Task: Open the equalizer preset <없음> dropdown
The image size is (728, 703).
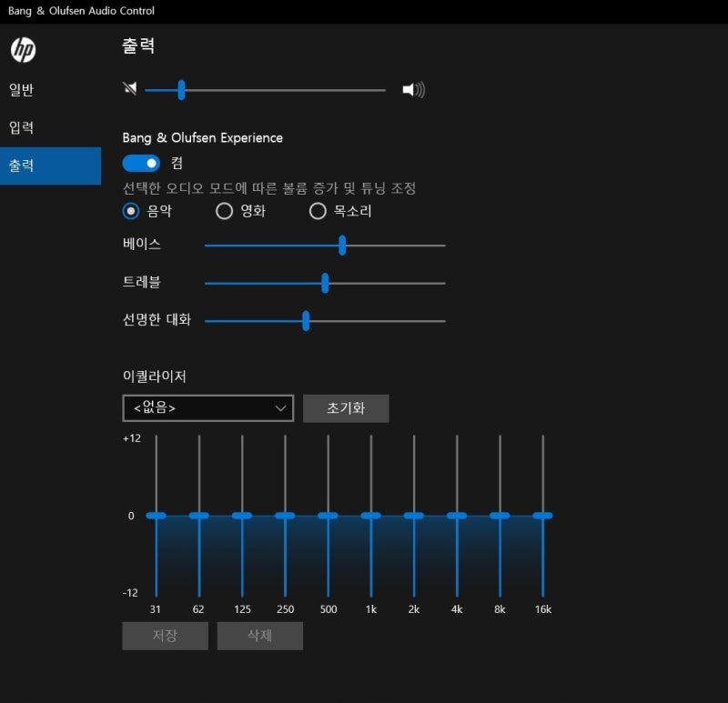Action: coord(208,408)
